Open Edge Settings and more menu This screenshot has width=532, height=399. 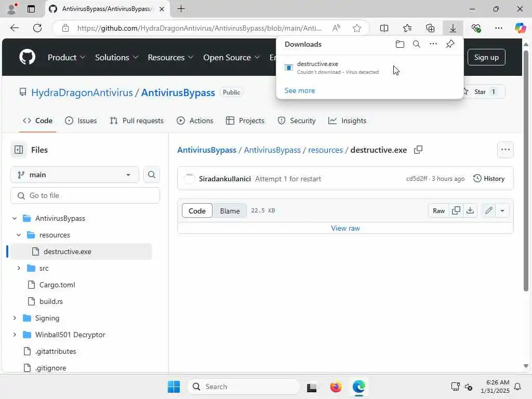pos(499,28)
